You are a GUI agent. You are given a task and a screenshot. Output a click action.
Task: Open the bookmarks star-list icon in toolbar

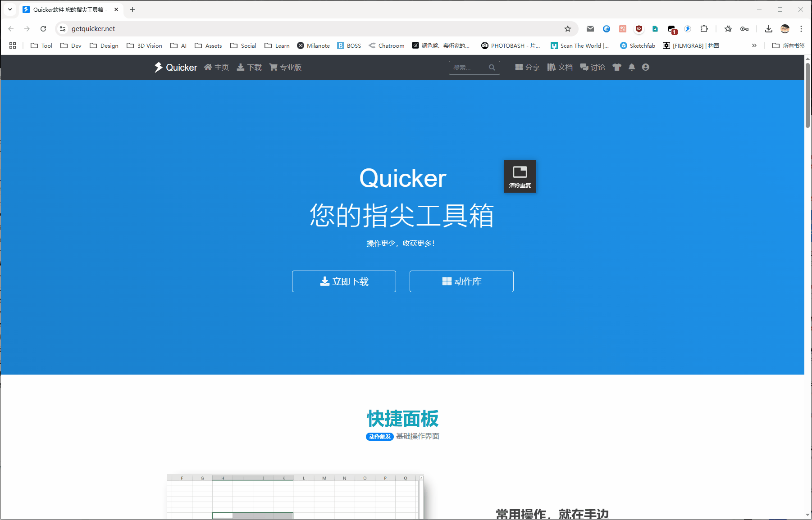click(728, 29)
